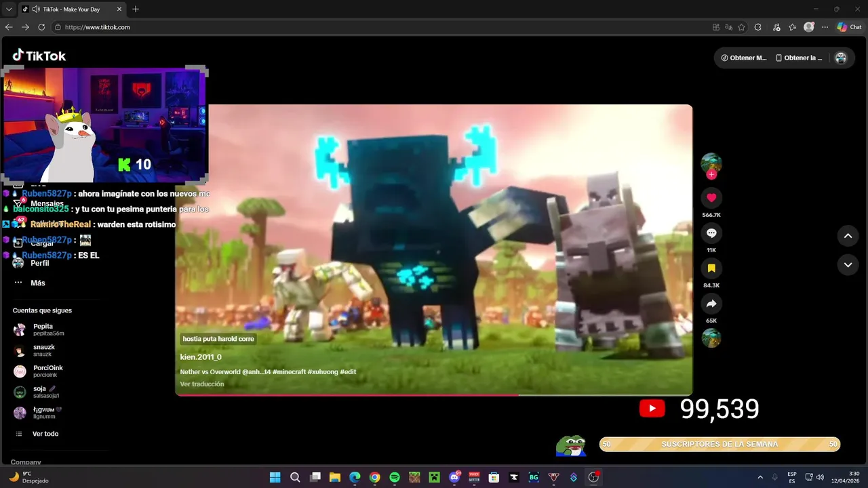Open favorites list icon in toolbar
This screenshot has width=868, height=488.
[792, 27]
